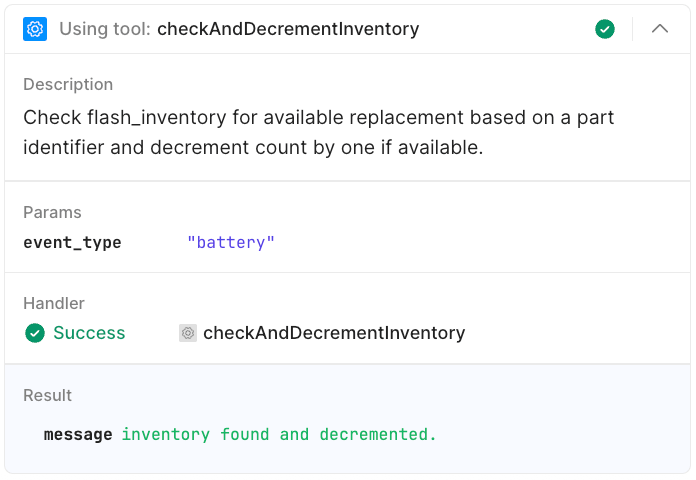Click the Description section label

[68, 84]
